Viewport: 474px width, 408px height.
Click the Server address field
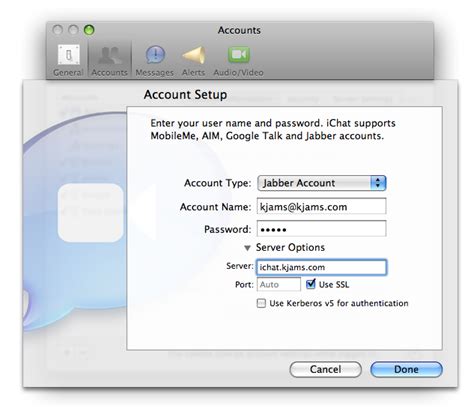pyautogui.click(x=322, y=267)
